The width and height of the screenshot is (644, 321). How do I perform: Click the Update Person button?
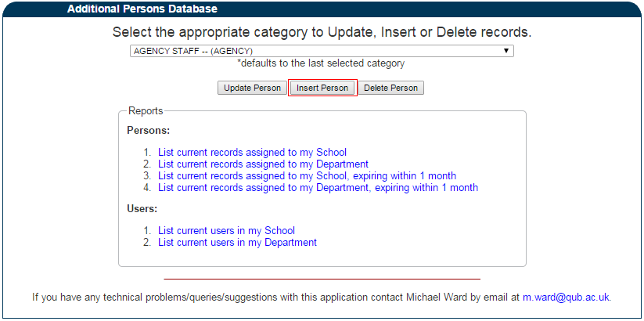[x=252, y=88]
